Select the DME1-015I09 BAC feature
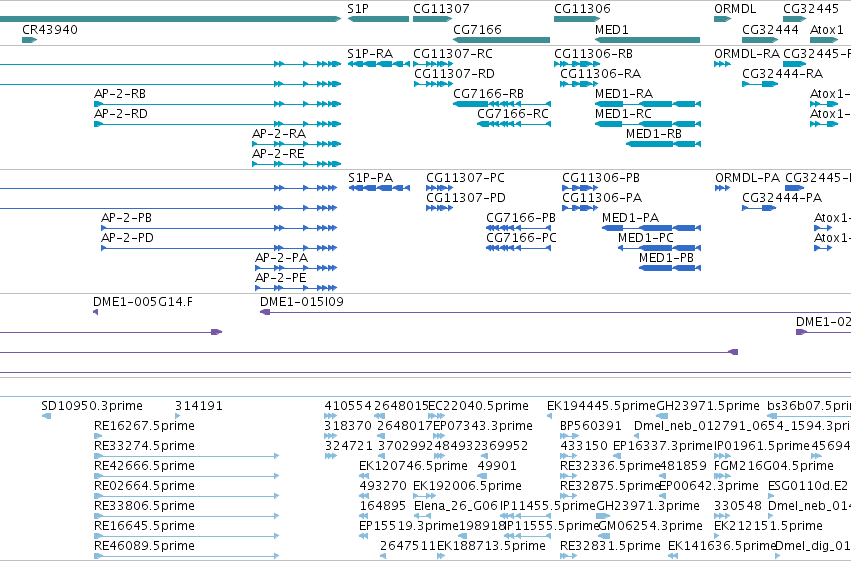 pyautogui.click(x=555, y=313)
